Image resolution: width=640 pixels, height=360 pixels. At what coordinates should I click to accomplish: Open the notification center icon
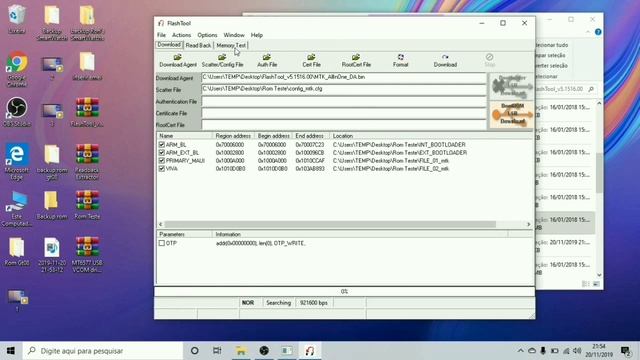point(625,351)
